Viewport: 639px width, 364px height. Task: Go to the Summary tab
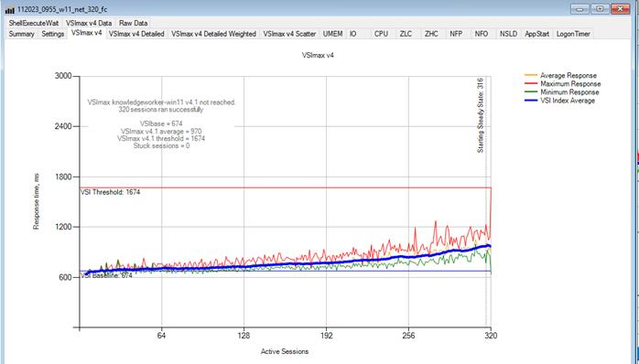coord(22,34)
